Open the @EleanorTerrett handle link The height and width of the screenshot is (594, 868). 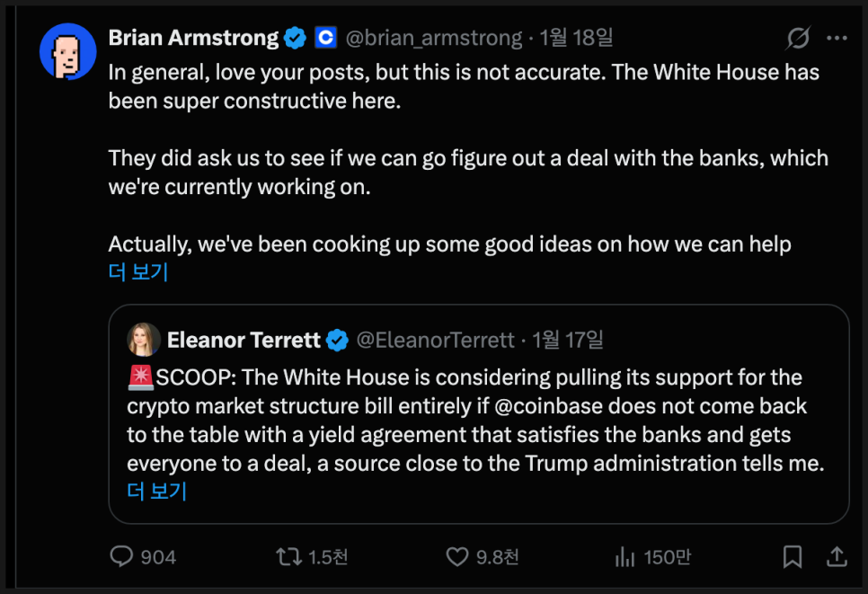pos(436,340)
